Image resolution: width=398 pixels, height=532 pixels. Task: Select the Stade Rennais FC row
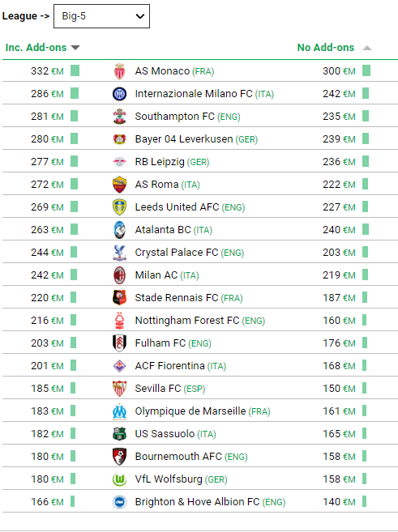click(200, 297)
